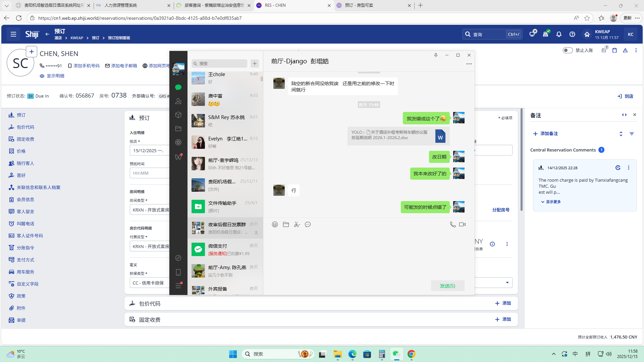This screenshot has width=644, height=362.
Task: Switch to the 人力资源管理系统 browser tab
Action: tap(121, 5)
